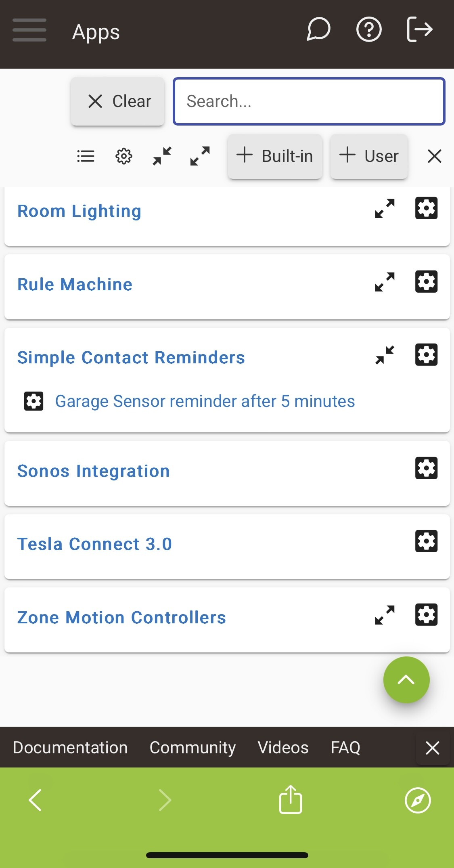The width and height of the screenshot is (454, 868).
Task: Open Rule Machine settings gear icon
Action: coord(426,281)
